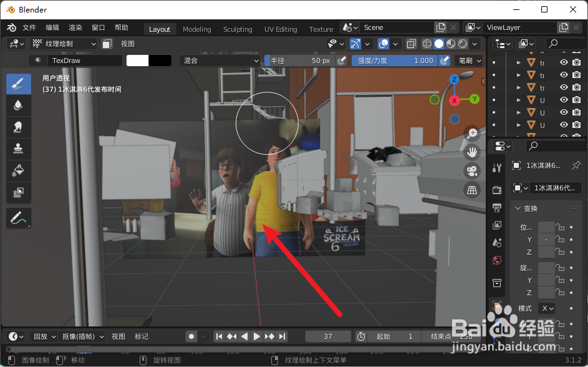Image resolution: width=588 pixels, height=367 pixels.
Task: Open the 抠像(插帧) keying dropdown
Action: point(82,336)
